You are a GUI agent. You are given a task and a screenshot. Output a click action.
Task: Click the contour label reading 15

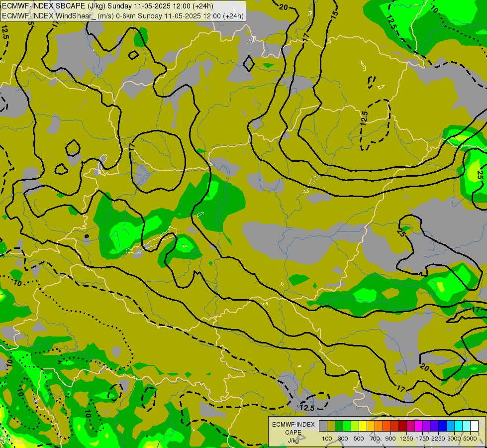pyautogui.click(x=334, y=15)
